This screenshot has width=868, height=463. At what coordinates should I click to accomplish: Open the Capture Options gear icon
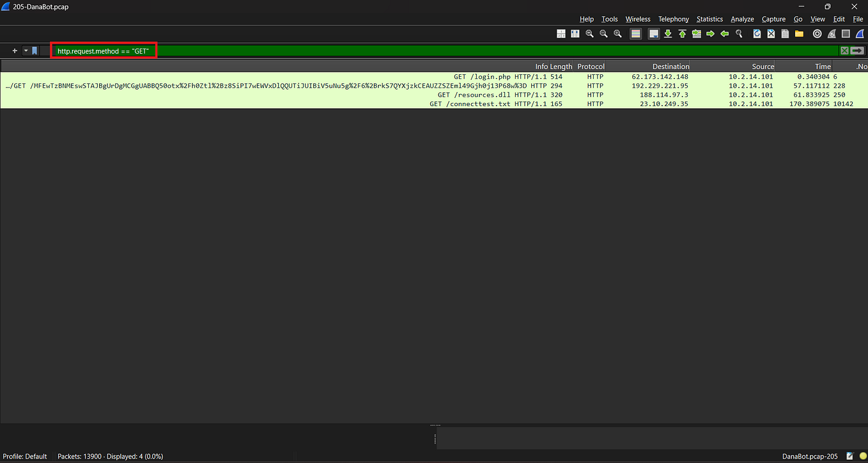tap(816, 33)
